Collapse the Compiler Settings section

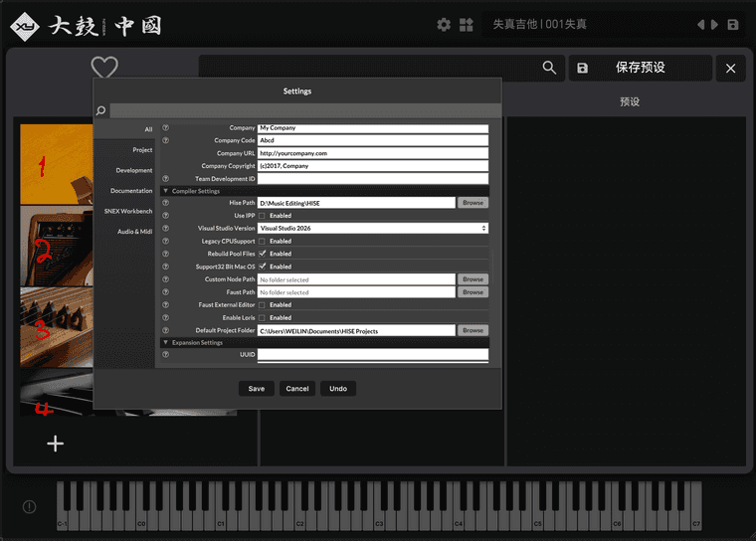coord(165,191)
